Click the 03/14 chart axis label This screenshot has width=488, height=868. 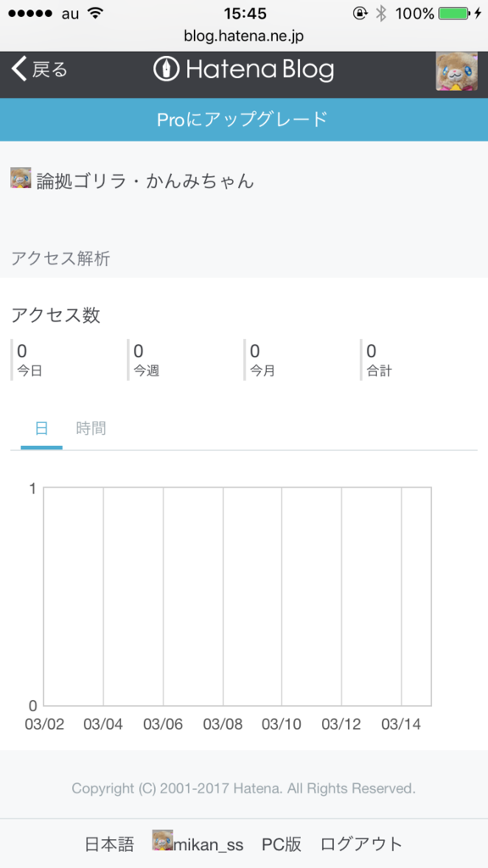[401, 725]
